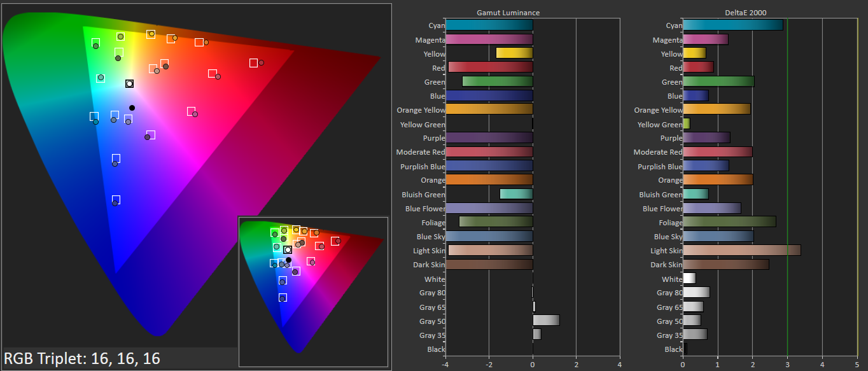This screenshot has width=868, height=371.
Task: Click the Green bar in DeltaE 2000 chart
Action: pyautogui.click(x=718, y=81)
